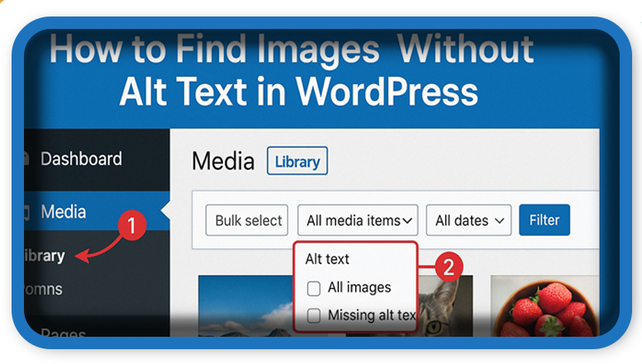
Task: Open the Library submenu link
Action: [45, 256]
